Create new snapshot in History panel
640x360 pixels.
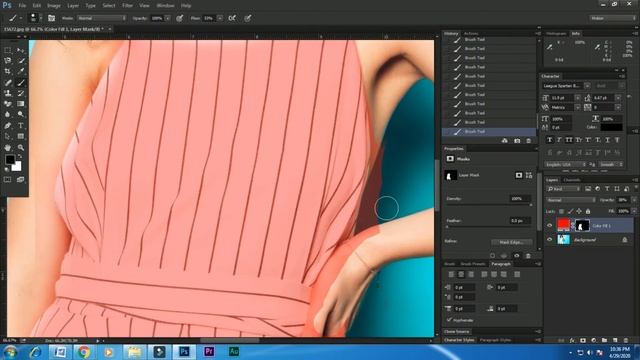[517, 141]
